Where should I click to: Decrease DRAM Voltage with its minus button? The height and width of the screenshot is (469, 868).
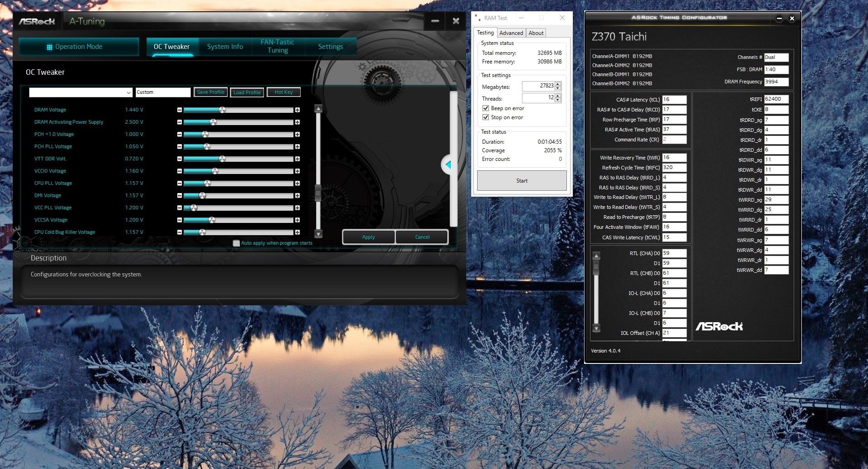click(x=180, y=110)
